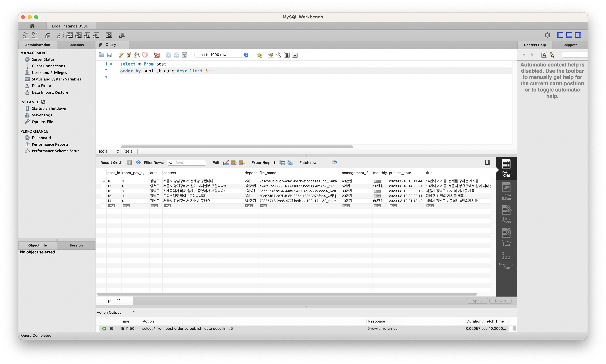Create a new schema icon

pos(60,35)
